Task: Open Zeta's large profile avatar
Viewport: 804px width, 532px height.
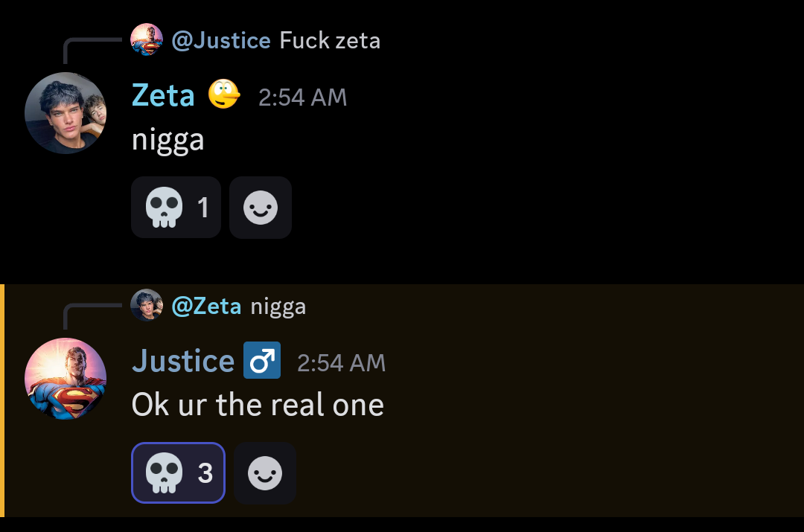Action: (x=66, y=113)
